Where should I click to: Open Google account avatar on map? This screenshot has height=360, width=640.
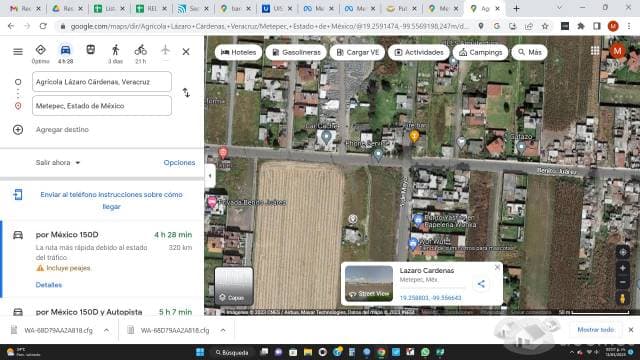coord(617,51)
